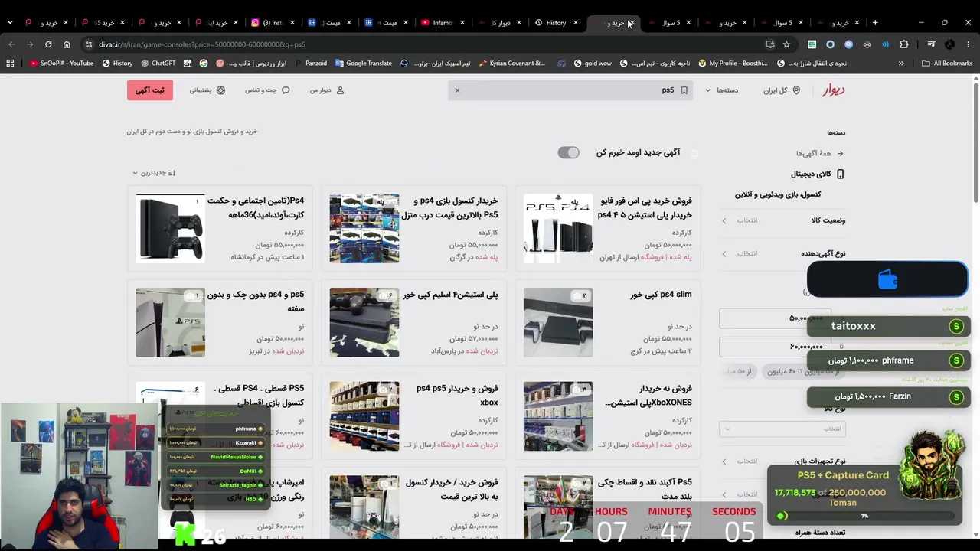Expand the نوع آگهی‌دهنده filter
Viewport: 980px width, 551px height.
pyautogui.click(x=782, y=253)
